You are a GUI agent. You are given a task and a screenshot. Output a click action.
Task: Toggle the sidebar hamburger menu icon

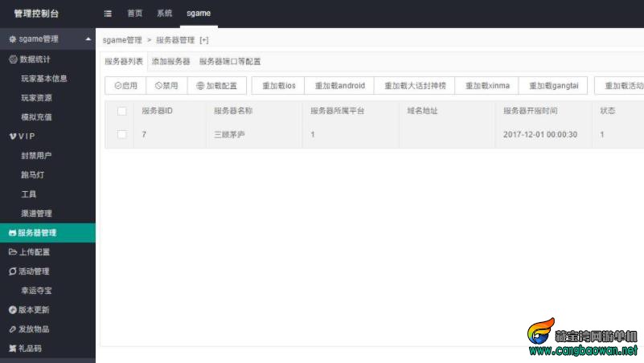pos(108,14)
